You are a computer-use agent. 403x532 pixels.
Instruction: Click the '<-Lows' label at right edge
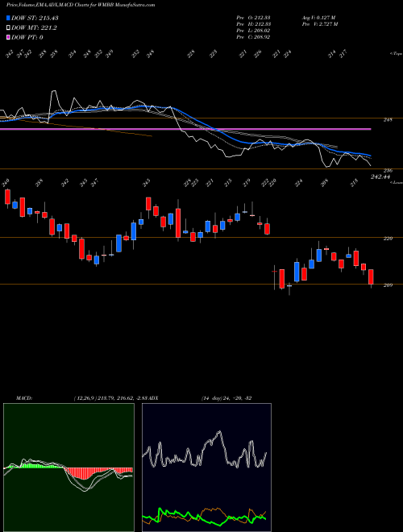pyautogui.click(x=396, y=182)
